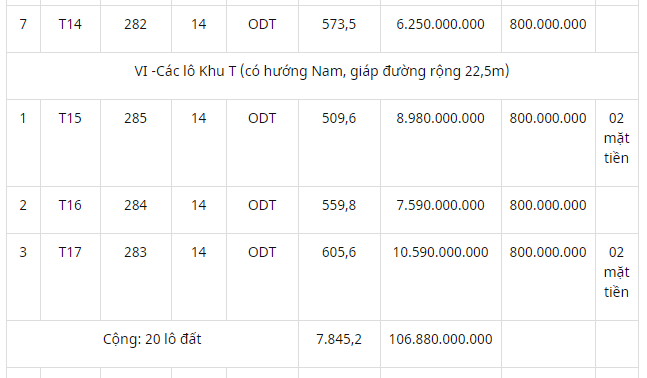Click the T14 lot cell

(70, 24)
